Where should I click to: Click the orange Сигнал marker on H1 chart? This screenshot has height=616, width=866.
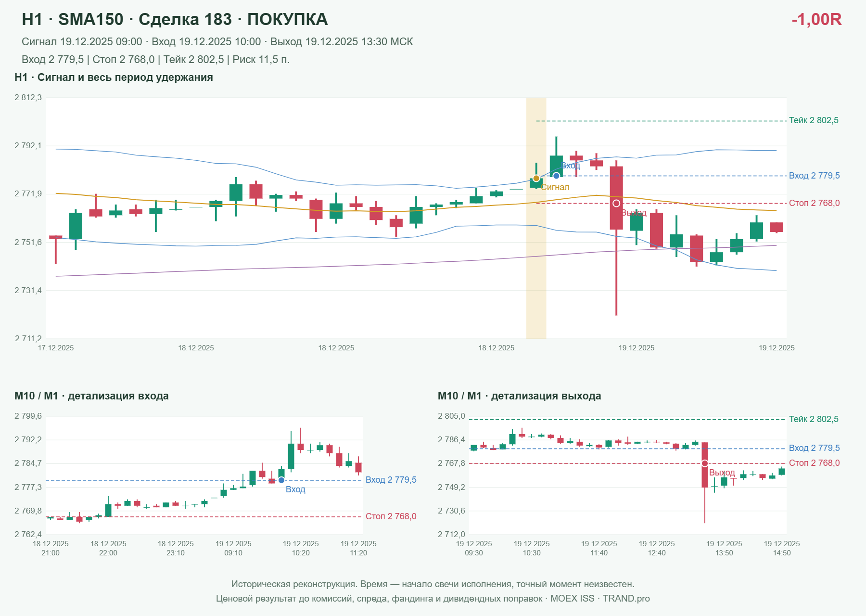536,179
